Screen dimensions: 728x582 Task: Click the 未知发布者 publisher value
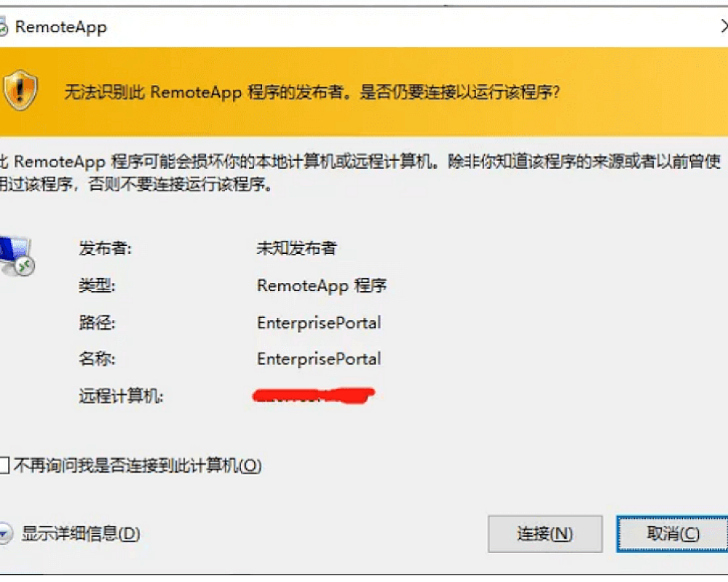click(x=296, y=248)
